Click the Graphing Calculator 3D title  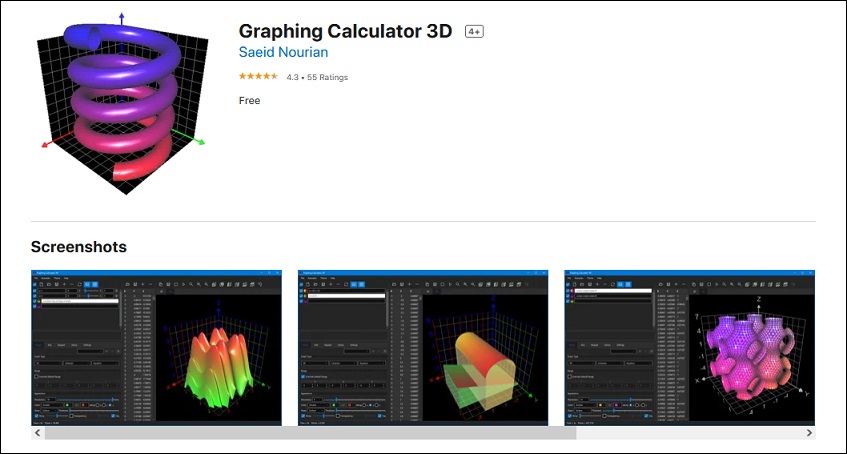click(345, 31)
